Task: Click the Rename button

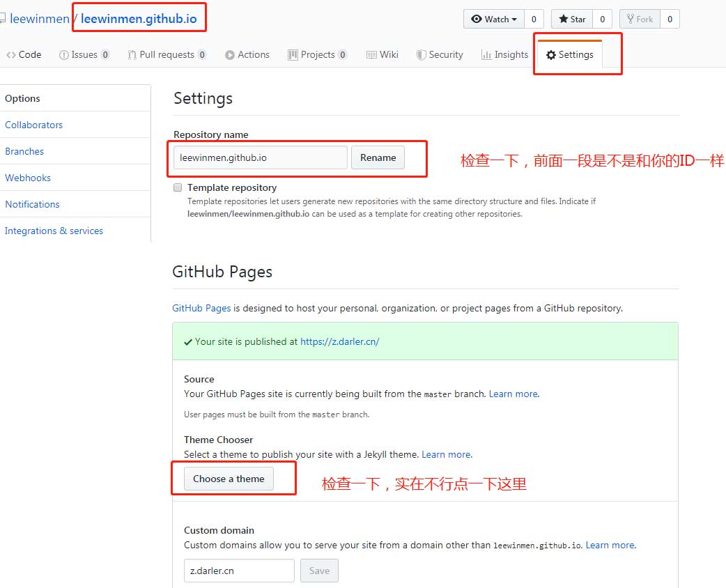Action: (378, 157)
